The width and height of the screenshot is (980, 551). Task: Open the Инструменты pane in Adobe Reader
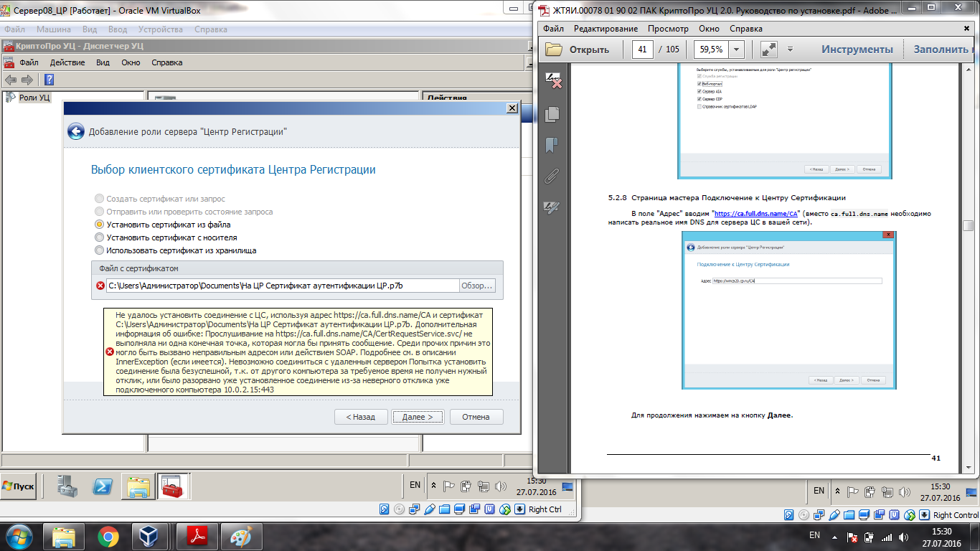coord(857,50)
